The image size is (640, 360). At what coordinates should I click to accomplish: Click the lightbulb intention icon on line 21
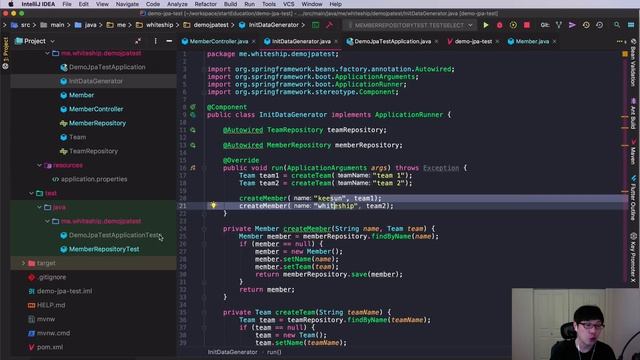[213, 205]
